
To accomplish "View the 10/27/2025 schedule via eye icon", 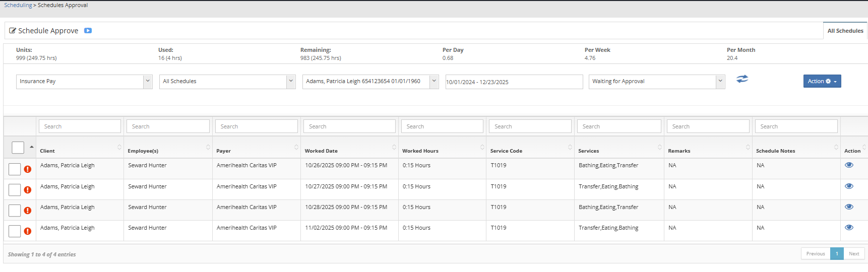I will tap(849, 186).
